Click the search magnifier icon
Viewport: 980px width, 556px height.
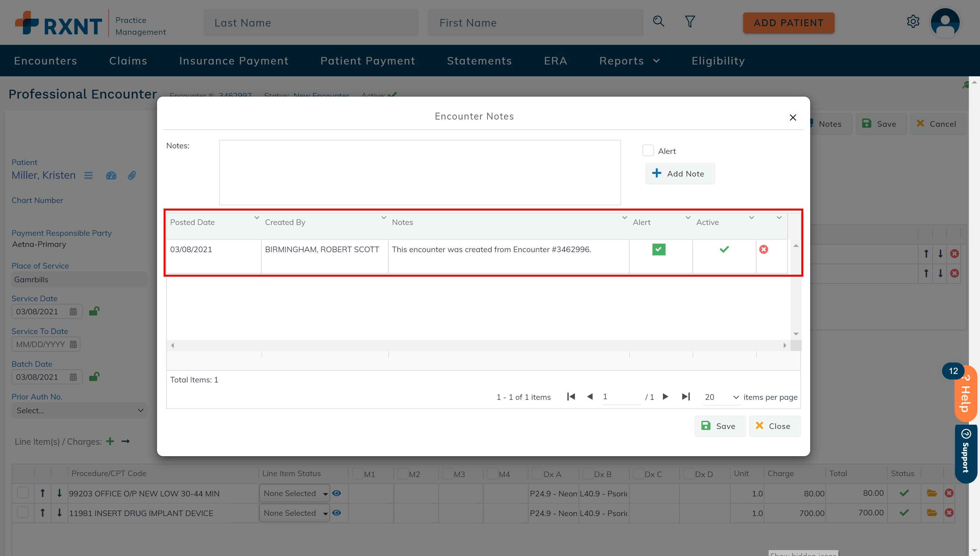coord(658,21)
